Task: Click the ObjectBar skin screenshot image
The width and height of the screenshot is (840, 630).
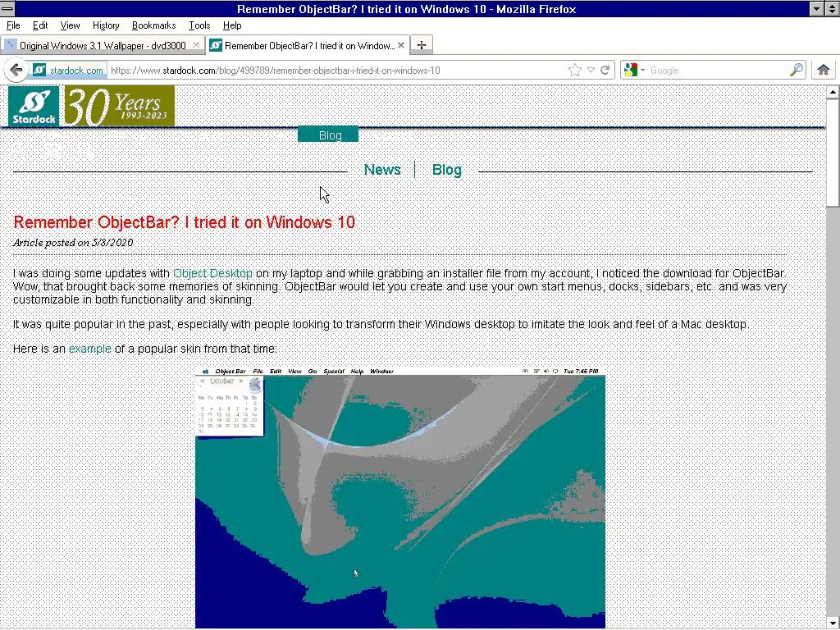Action: [x=400, y=497]
